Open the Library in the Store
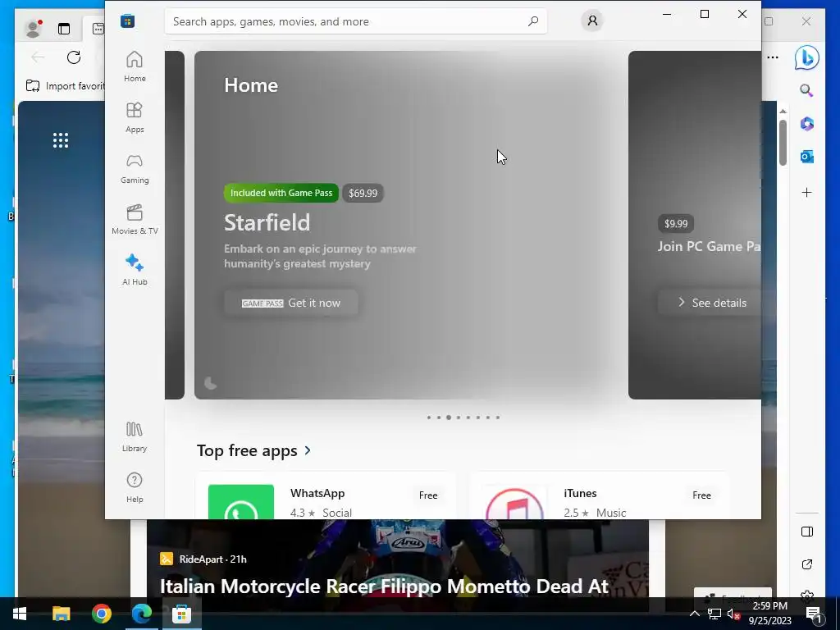This screenshot has height=630, width=840. coord(135,436)
